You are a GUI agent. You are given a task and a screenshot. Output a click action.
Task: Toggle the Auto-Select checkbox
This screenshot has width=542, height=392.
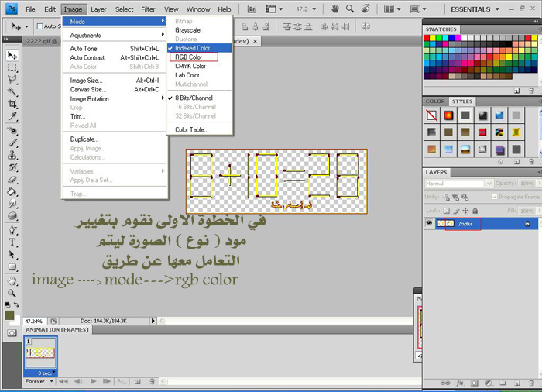tap(39, 26)
